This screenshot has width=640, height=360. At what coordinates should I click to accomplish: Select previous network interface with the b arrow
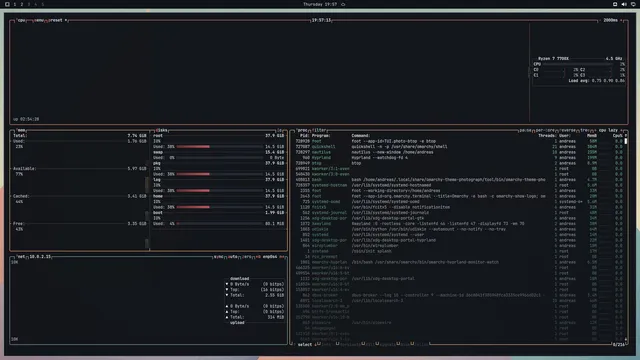pyautogui.click(x=258, y=257)
